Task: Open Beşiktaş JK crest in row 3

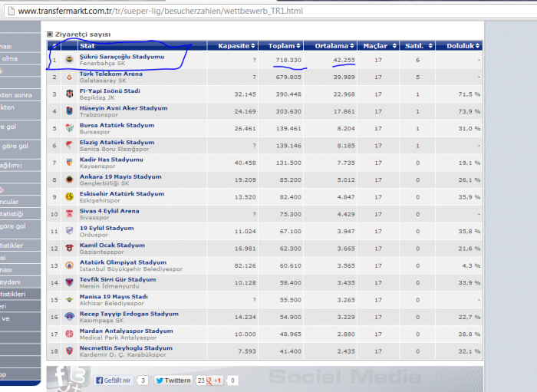Action: tap(69, 94)
